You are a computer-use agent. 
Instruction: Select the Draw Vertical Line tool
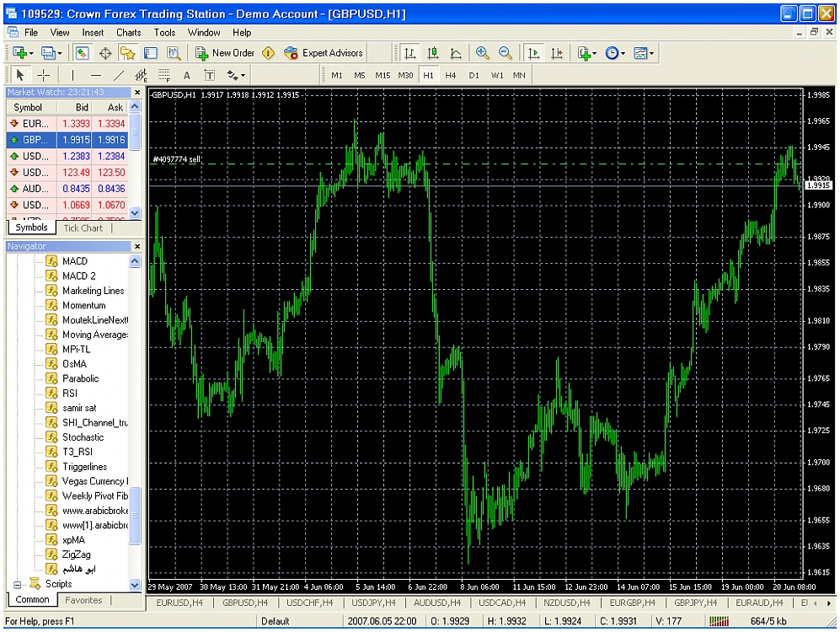[72, 75]
